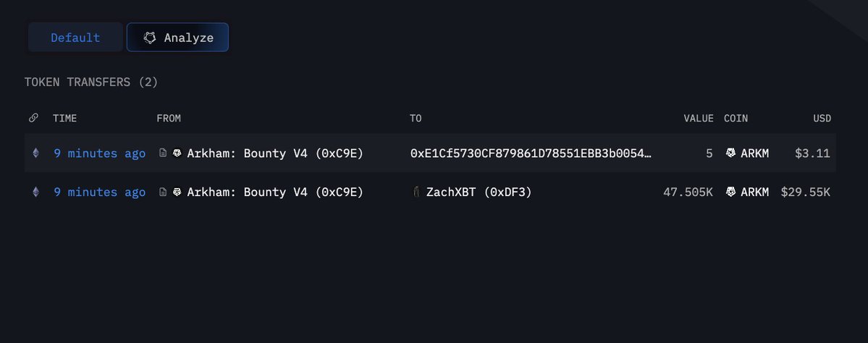Image resolution: width=868 pixels, height=343 pixels.
Task: Open the ZachXBT row's "9 minutes ago" timestamp
Action: pyautogui.click(x=99, y=192)
